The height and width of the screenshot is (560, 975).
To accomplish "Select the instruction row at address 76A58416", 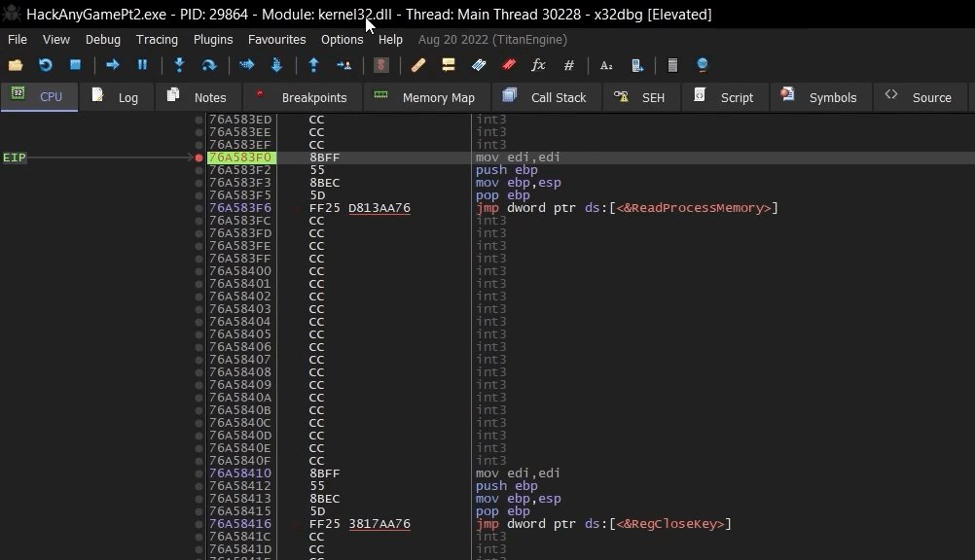I will (x=438, y=524).
